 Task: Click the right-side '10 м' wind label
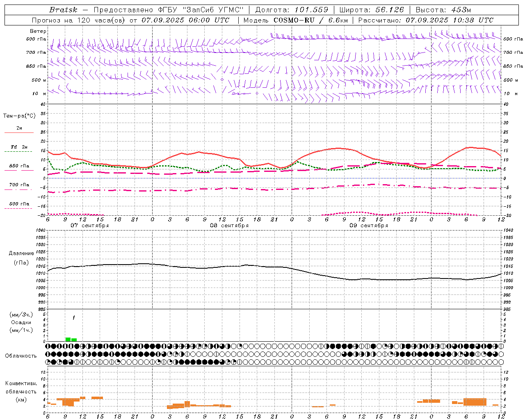tap(510, 94)
